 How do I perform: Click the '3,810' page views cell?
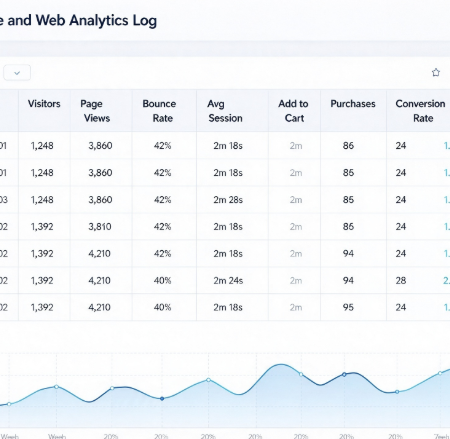tap(100, 227)
